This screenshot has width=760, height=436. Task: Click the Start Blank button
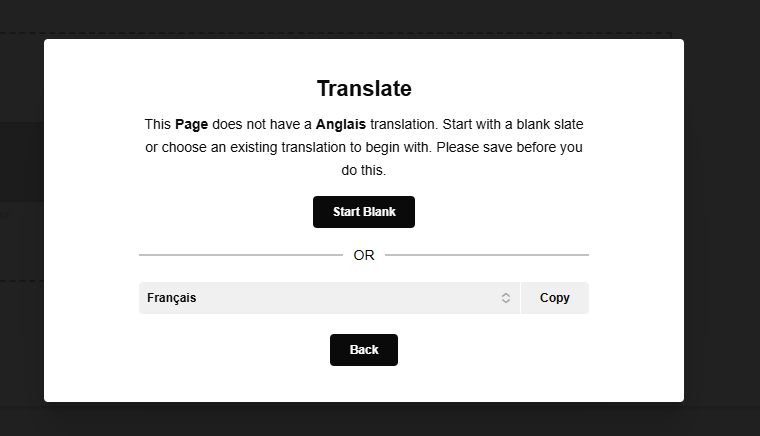(364, 212)
